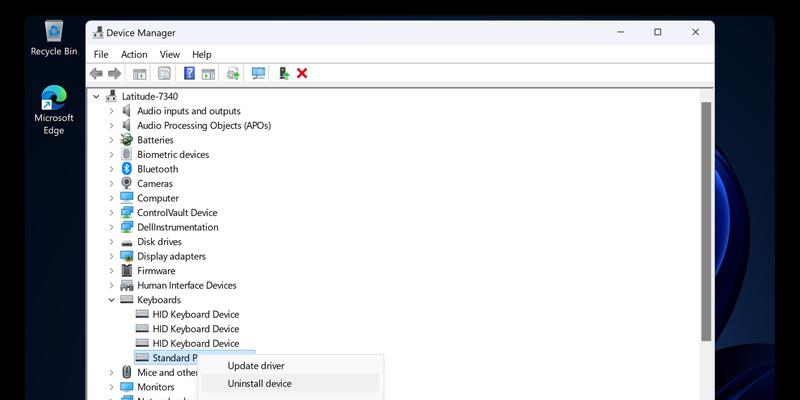This screenshot has height=400, width=800.
Task: Expand the Human Interface Devices chevron
Action: click(x=111, y=285)
